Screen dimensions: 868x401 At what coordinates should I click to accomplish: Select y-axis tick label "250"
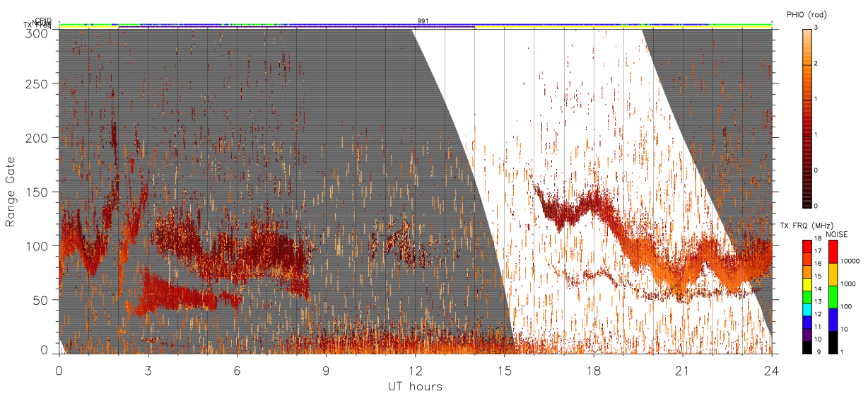pos(38,83)
